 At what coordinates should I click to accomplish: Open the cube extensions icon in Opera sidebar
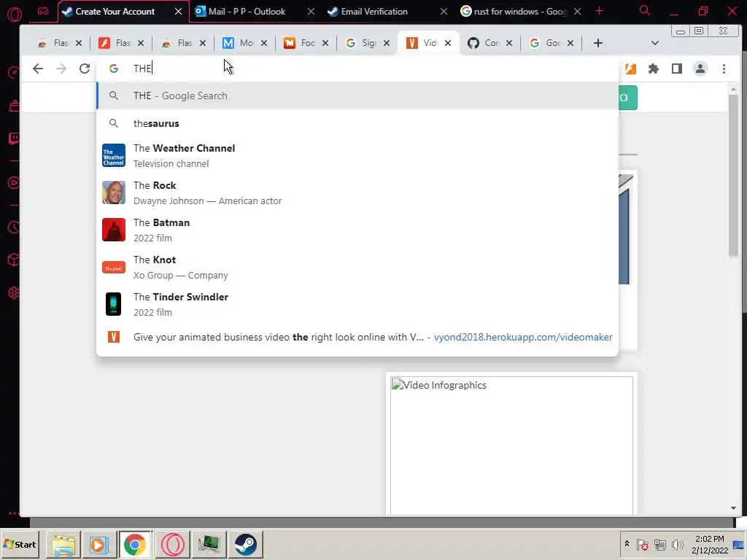(14, 260)
